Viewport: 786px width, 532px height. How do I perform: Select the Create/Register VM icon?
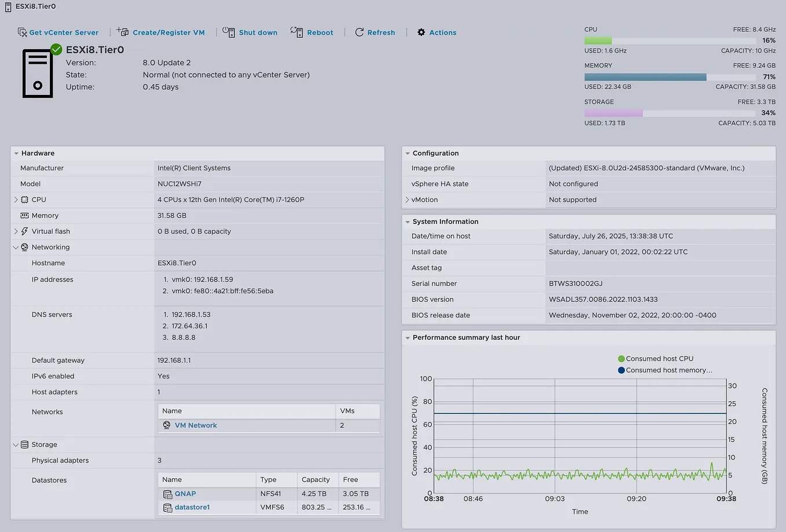tap(123, 32)
